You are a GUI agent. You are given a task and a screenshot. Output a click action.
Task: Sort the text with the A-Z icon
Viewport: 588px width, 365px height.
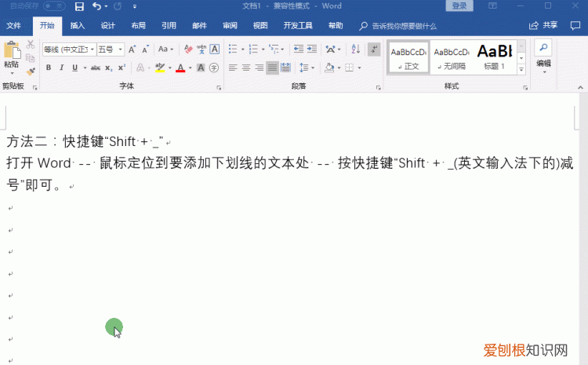tap(355, 49)
